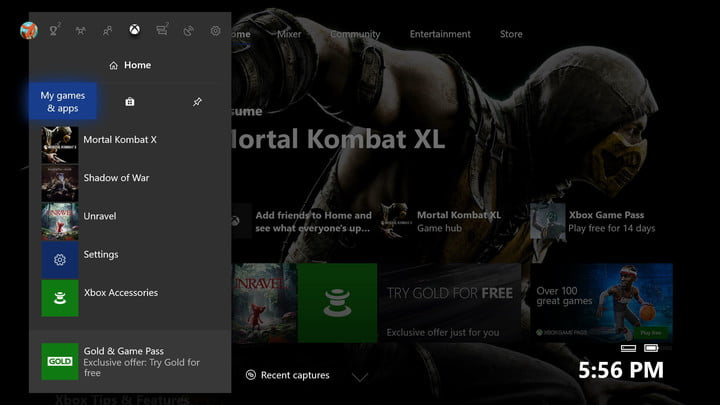This screenshot has width=720, height=405.
Task: Launch Mortal Kombat X from guide list
Action: click(130, 145)
